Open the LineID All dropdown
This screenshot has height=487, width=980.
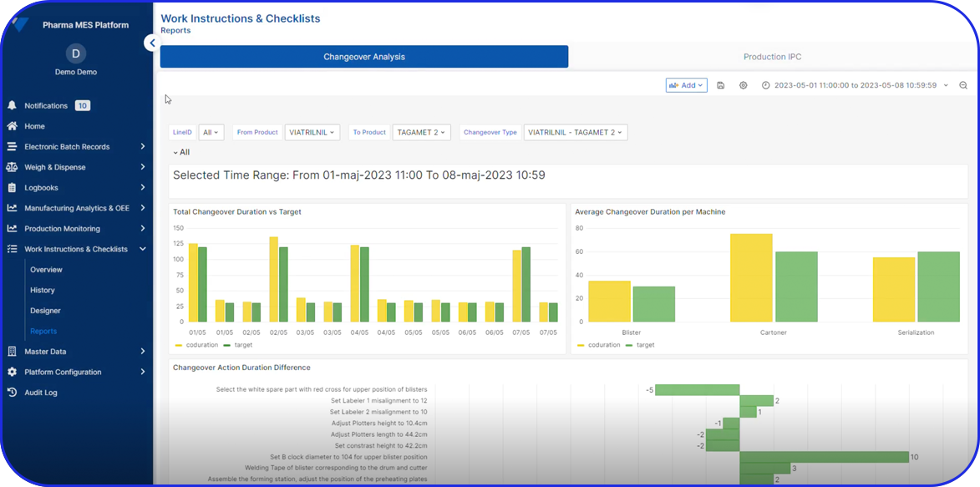tap(211, 132)
